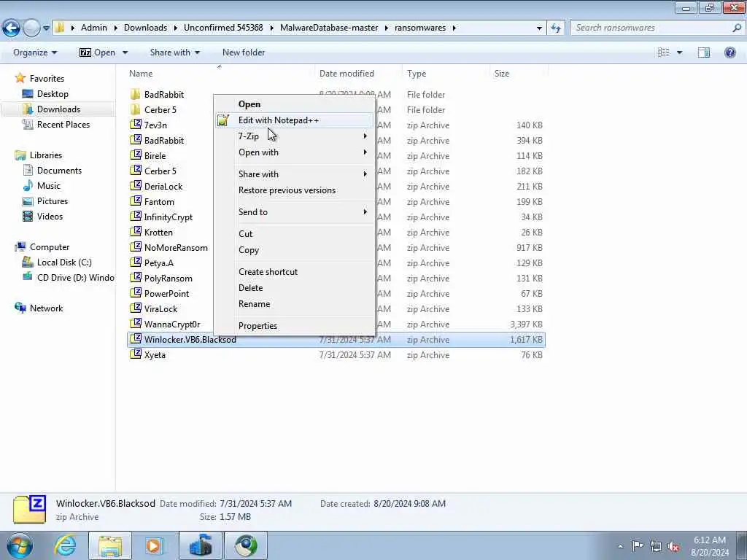This screenshot has width=747, height=560.
Task: Open the Windows Start button
Action: (19, 545)
